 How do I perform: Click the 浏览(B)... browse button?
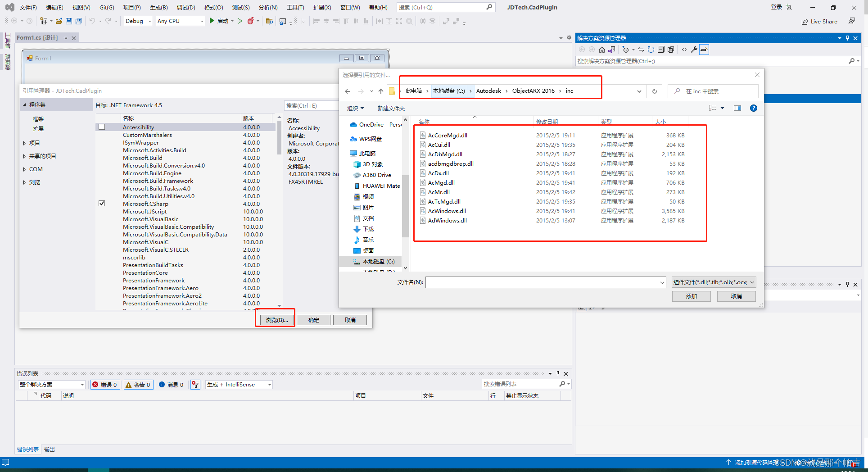pos(276,320)
